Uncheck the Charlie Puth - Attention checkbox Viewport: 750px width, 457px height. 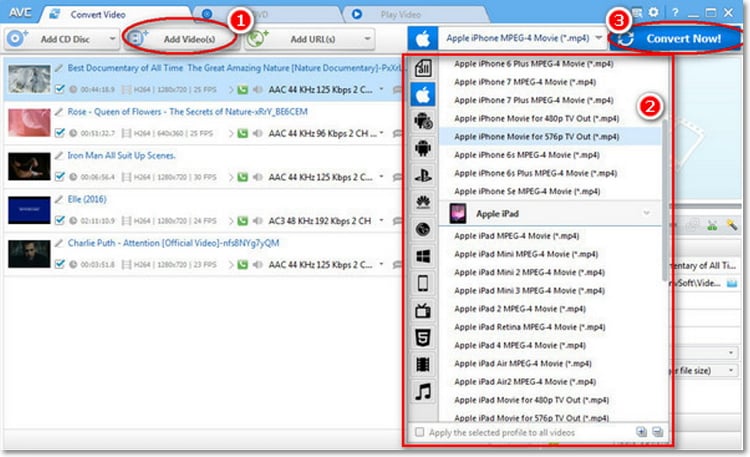pyautogui.click(x=60, y=264)
